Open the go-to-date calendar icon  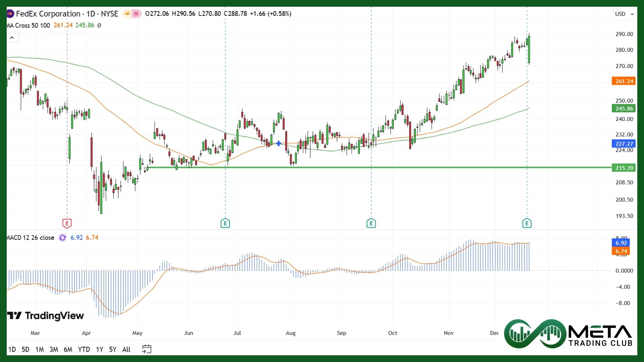[147, 349]
